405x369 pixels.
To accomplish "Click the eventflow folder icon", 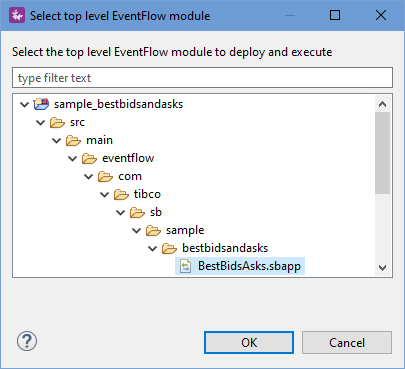I will click(89, 158).
